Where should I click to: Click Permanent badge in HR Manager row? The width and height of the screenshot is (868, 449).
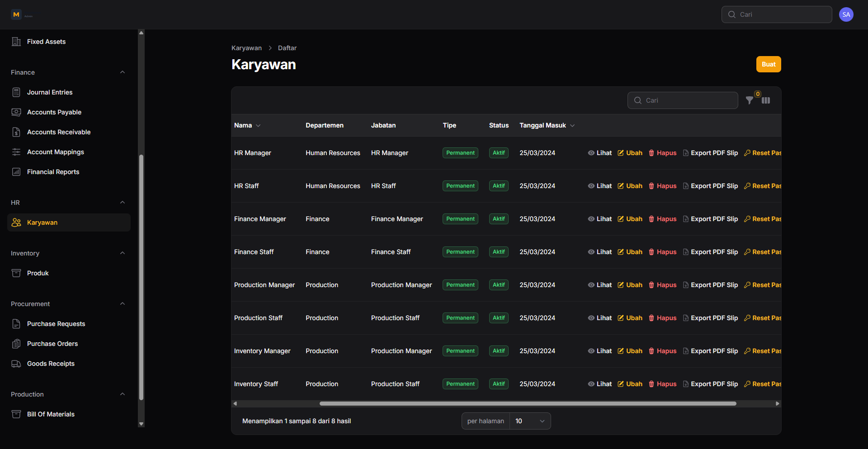460,153
